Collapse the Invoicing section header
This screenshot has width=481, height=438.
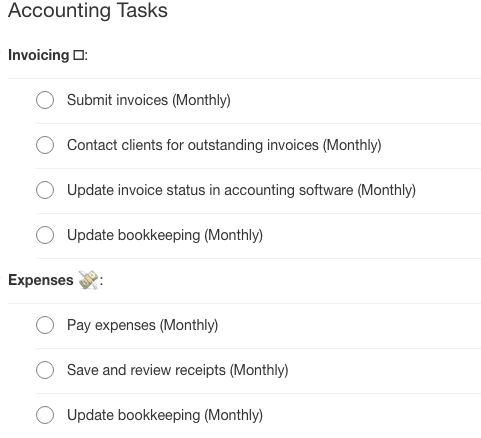click(48, 55)
